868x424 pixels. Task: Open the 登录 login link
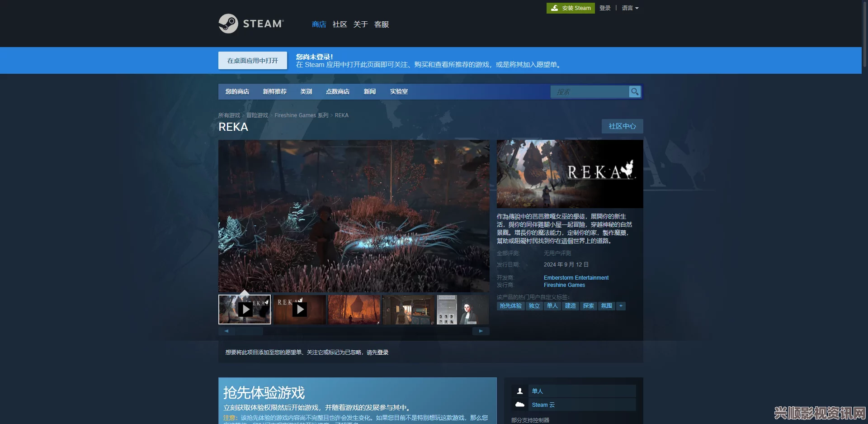point(605,8)
